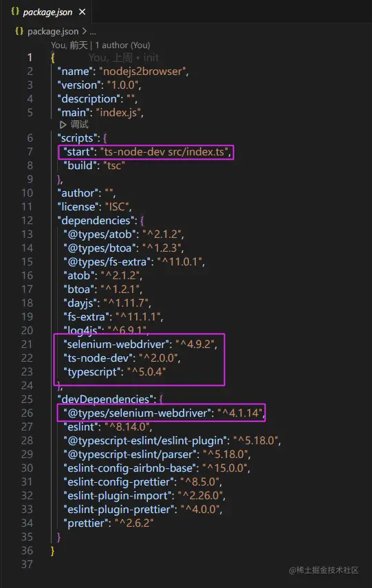372x588 pixels.
Task: Click the "atob" key on line 16
Action: point(79,276)
